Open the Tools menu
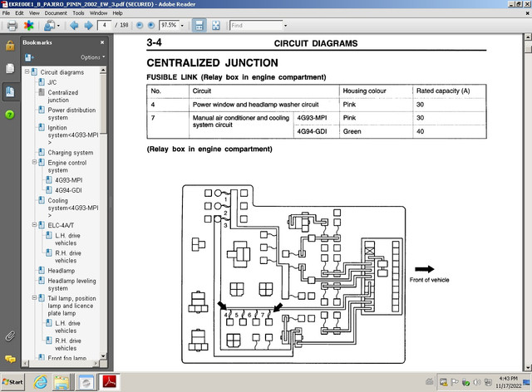This screenshot has height=392, width=532. click(78, 13)
